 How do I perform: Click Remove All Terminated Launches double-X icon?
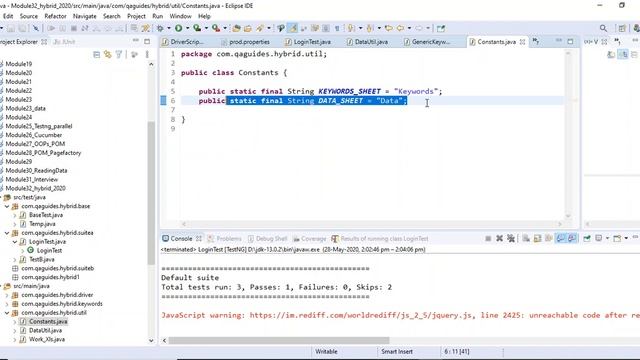[x=511, y=238]
